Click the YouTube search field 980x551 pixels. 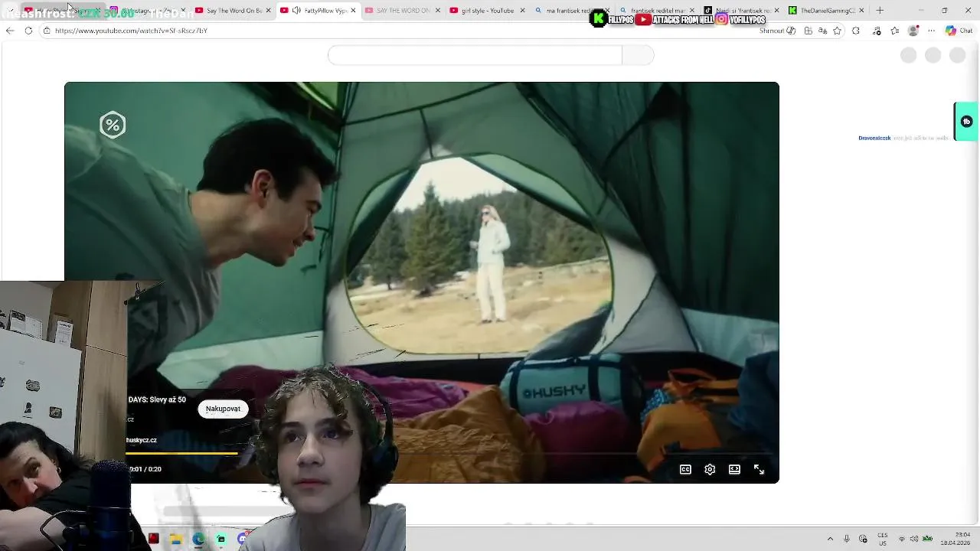475,55
